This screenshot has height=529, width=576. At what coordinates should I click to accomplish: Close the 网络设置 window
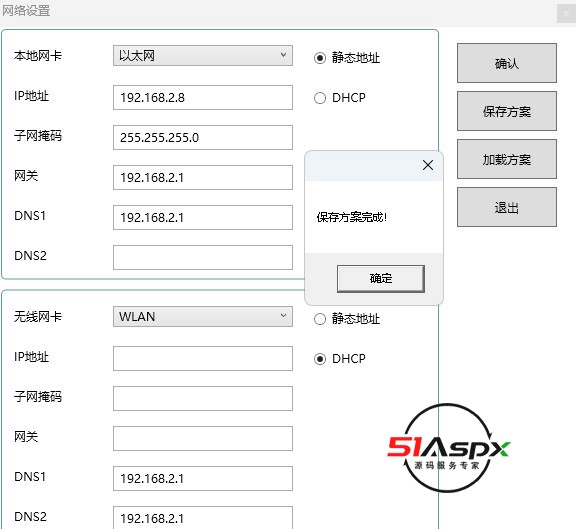pos(566,14)
